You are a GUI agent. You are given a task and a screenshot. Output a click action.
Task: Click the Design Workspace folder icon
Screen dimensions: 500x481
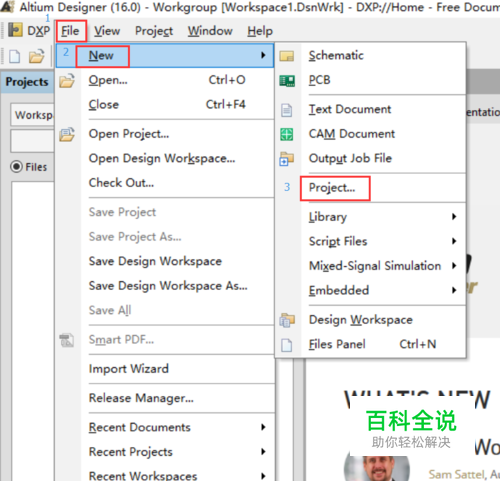pos(287,320)
